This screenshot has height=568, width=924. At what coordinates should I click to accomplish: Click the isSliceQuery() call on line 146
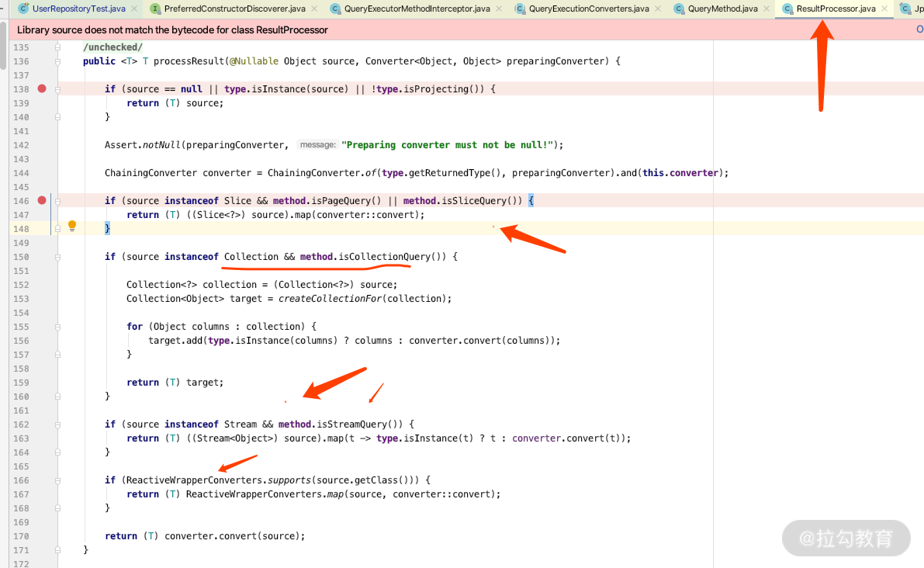(479, 201)
